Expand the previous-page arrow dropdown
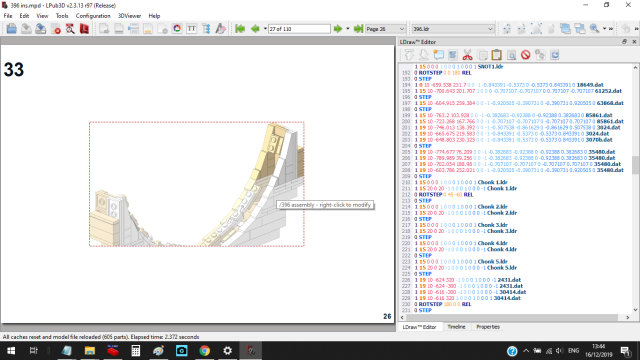The image size is (640, 360). [265, 29]
